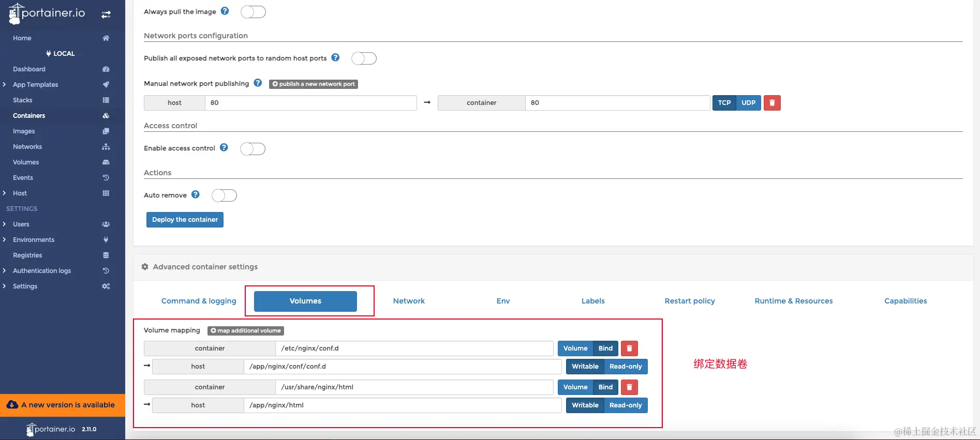
Task: Open Stacks in the sidebar
Action: [x=23, y=100]
